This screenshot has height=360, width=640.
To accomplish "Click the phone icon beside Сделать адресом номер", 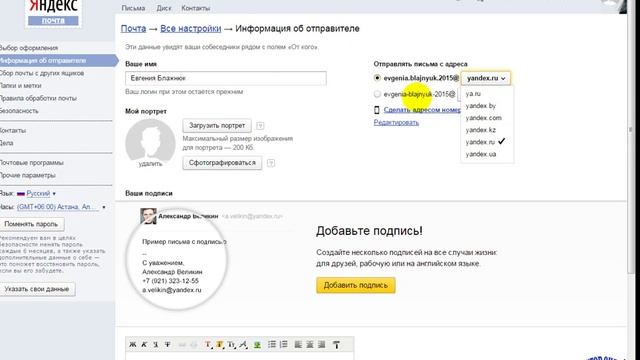I will [x=377, y=110].
